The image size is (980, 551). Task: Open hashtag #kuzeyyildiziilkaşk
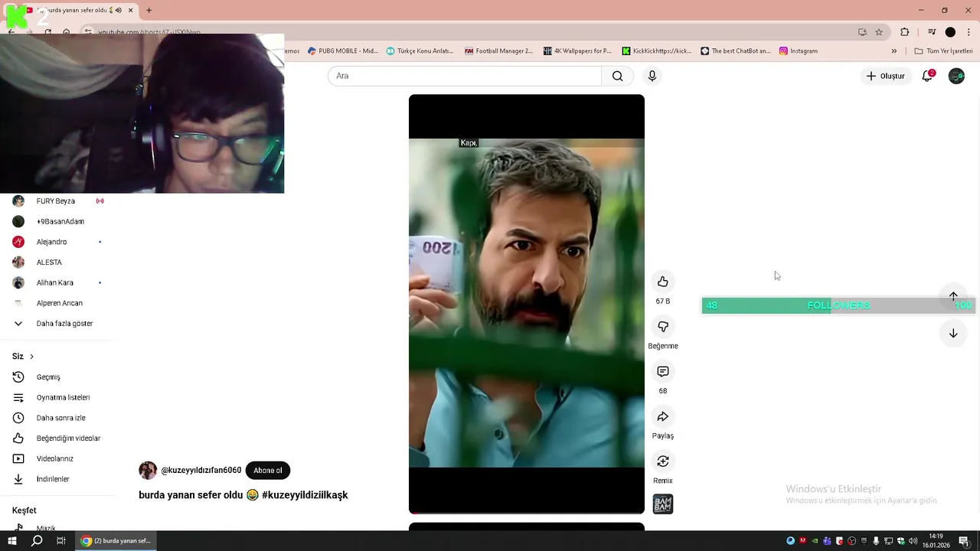pyautogui.click(x=305, y=495)
